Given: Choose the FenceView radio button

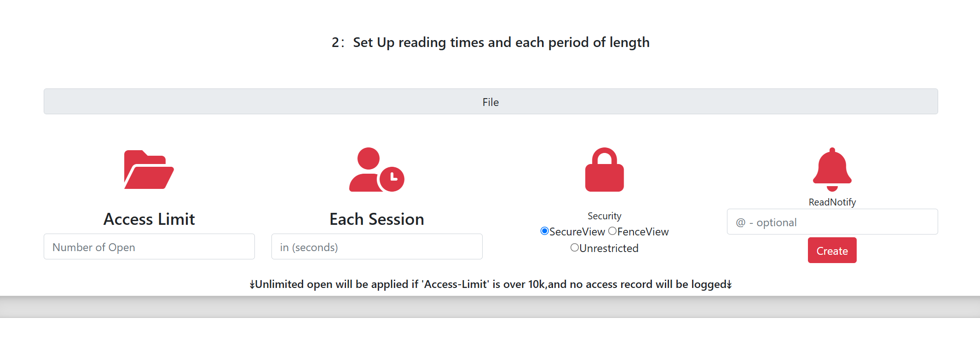Looking at the screenshot, I should pos(612,231).
